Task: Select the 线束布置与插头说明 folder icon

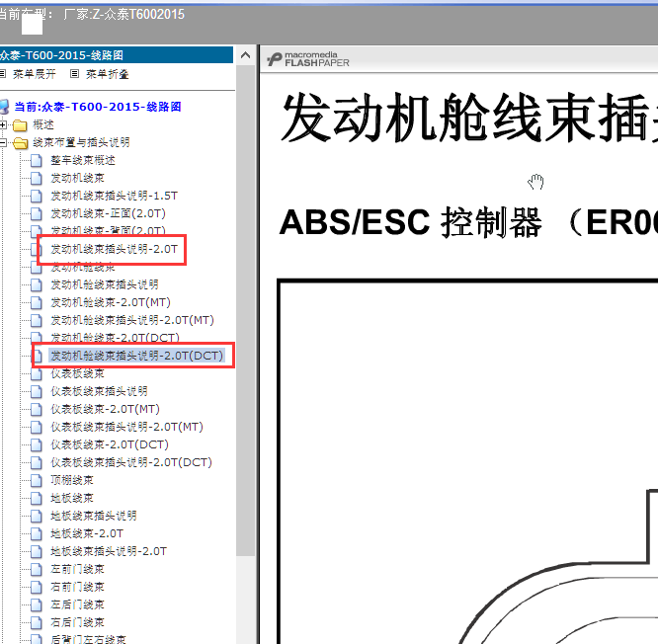Action: pyautogui.click(x=20, y=143)
